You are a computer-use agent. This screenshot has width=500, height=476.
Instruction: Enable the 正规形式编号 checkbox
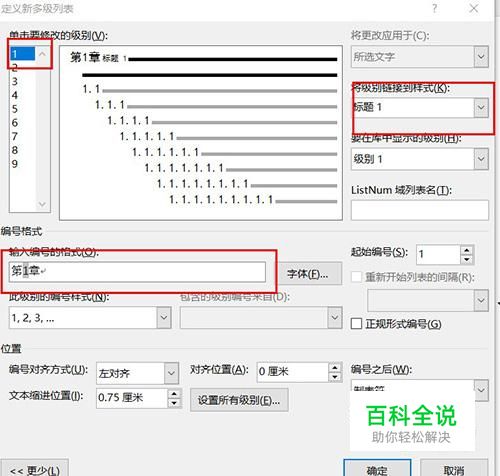point(356,324)
